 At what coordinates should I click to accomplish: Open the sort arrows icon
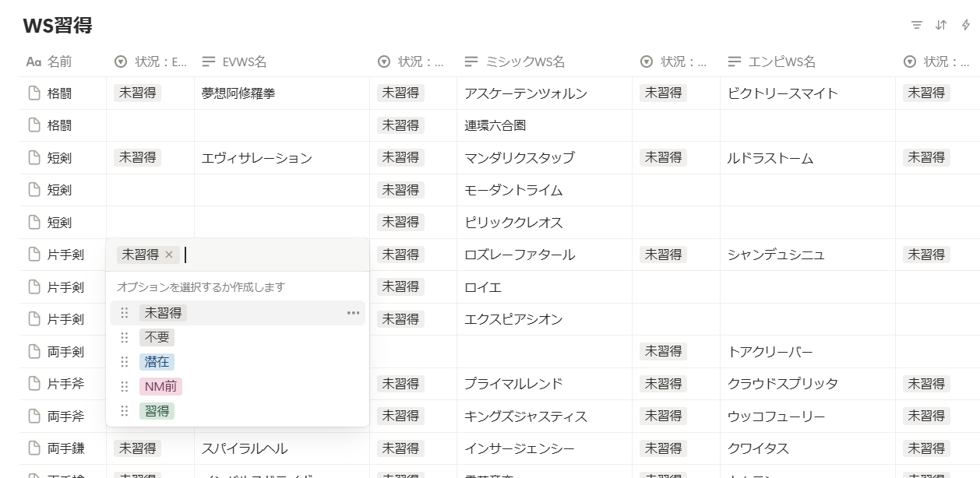[x=941, y=25]
